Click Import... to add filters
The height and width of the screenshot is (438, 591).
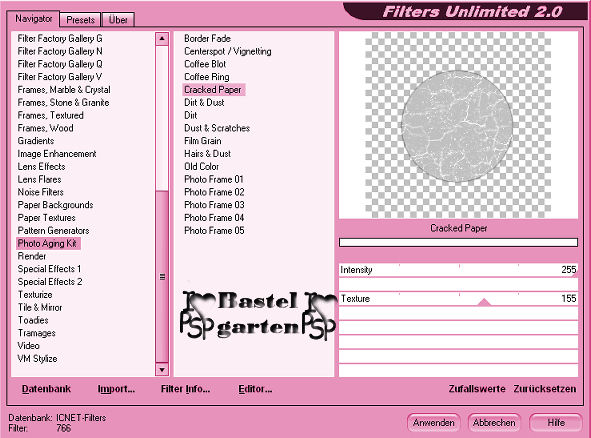pos(116,389)
